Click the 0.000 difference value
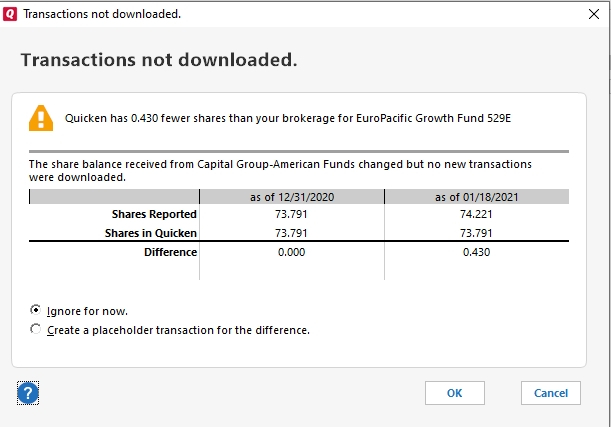Viewport: 611px width, 427px height. tap(291, 252)
